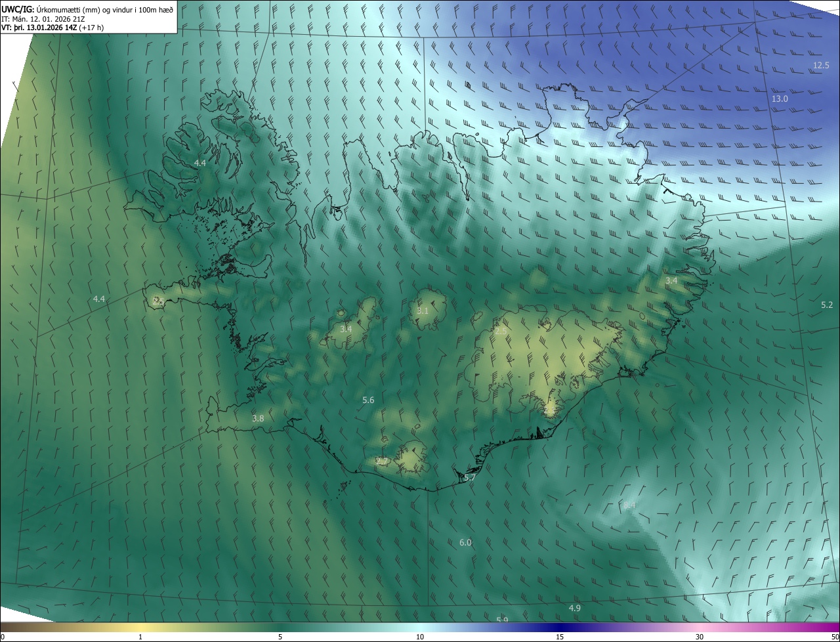Click the value label 4.9
Image resolution: width=840 pixels, height=642 pixels.
[574, 608]
